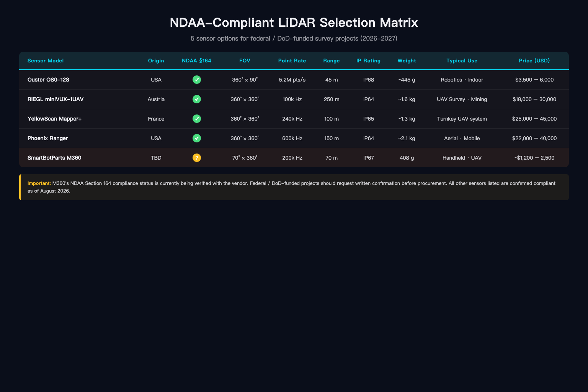
Task: Select the SmartBotParts M360 sensor name
Action: [54, 158]
